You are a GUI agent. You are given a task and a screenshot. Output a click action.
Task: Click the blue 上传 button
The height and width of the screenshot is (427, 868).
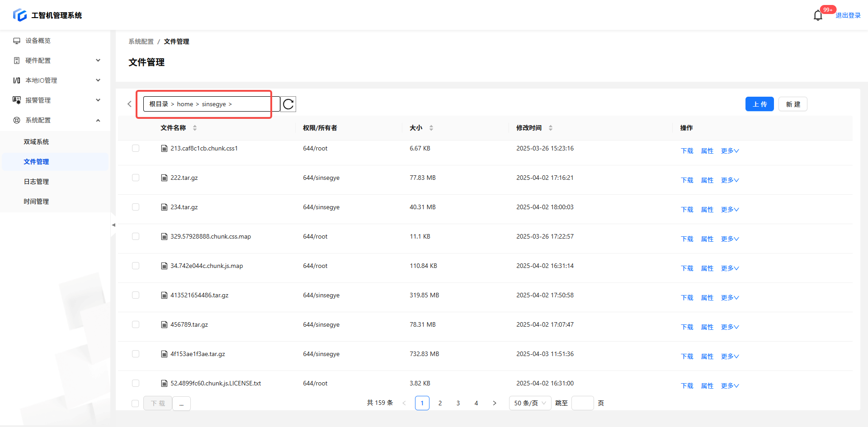click(x=759, y=104)
